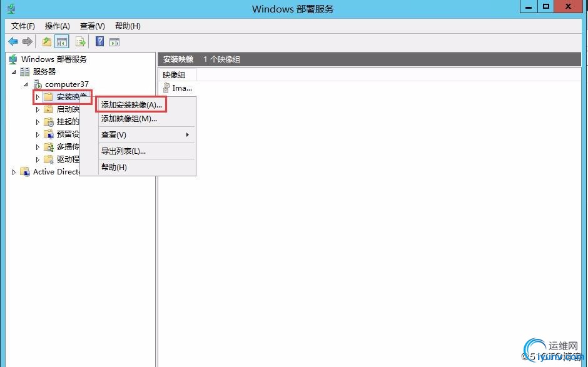Click the 安装映像 folder icon
Viewport: 588px width, 367px height.
coord(48,97)
